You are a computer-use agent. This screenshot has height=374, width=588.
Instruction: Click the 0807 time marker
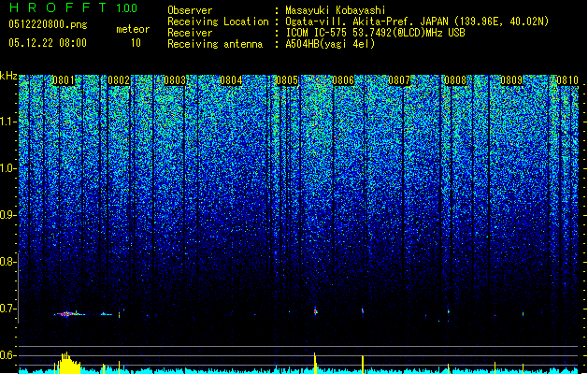tap(399, 80)
